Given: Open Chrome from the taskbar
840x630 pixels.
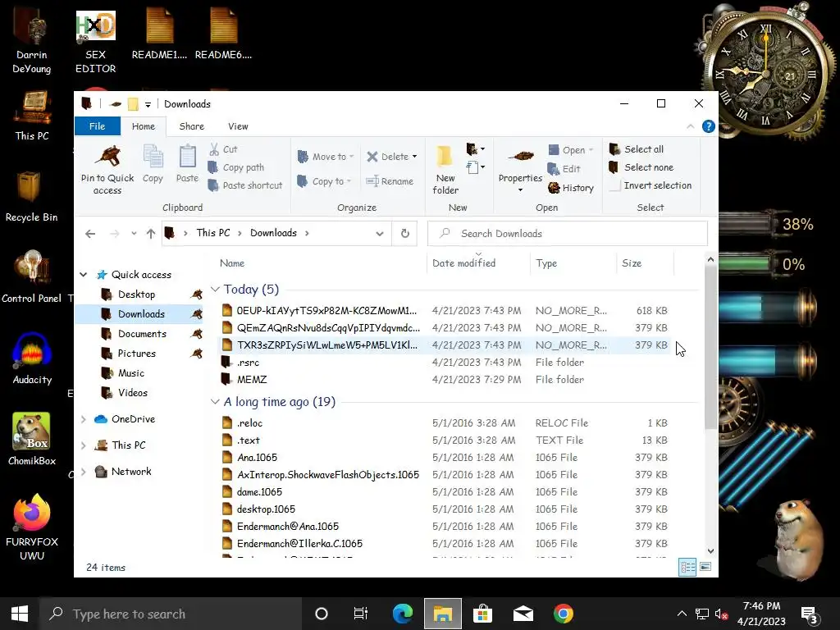Looking at the screenshot, I should click(x=563, y=614).
